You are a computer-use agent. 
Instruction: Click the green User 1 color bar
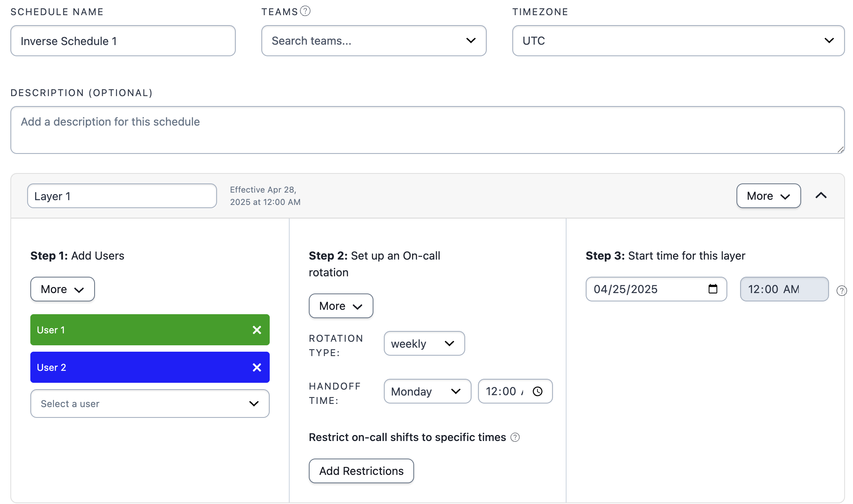[x=136, y=330]
